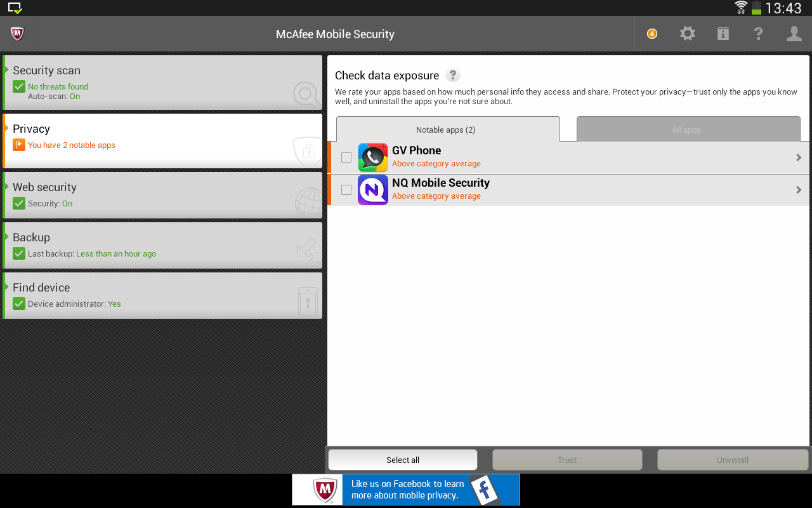812x508 pixels.
Task: Tap the green check icon under Security scan
Action: coord(19,86)
